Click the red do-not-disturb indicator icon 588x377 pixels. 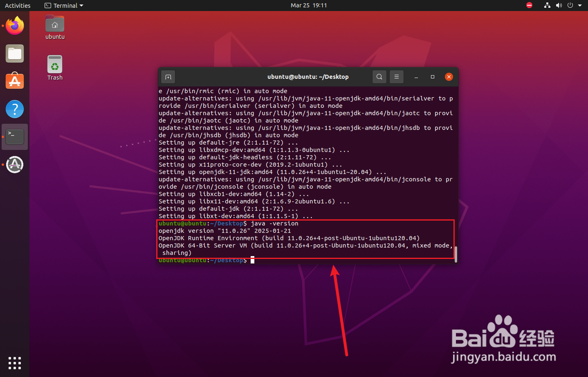coord(530,5)
